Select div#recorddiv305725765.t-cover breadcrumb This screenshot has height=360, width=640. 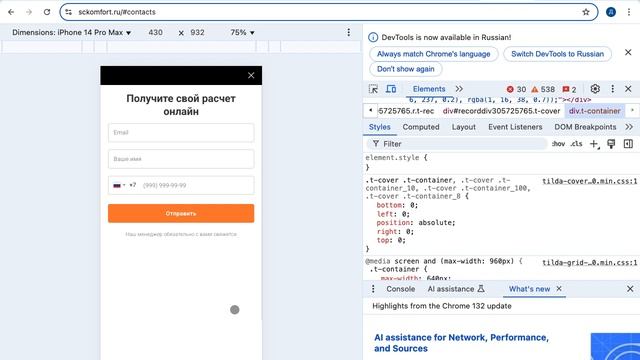(x=501, y=111)
